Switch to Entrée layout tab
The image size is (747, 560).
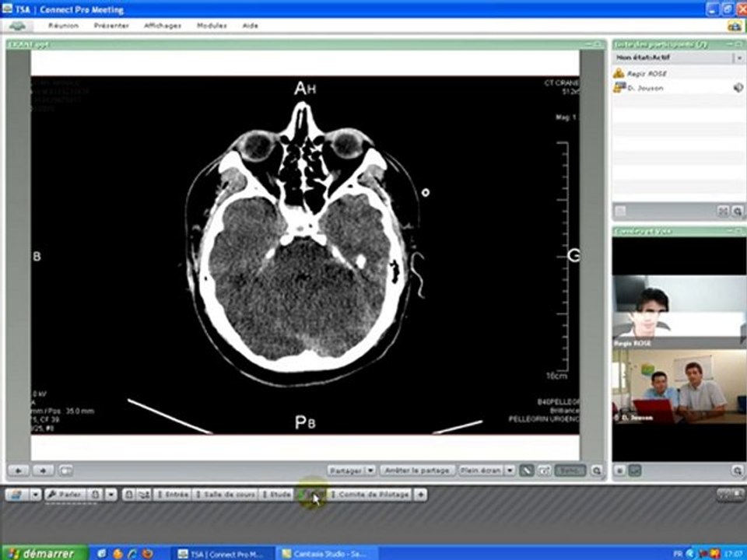pos(173,495)
